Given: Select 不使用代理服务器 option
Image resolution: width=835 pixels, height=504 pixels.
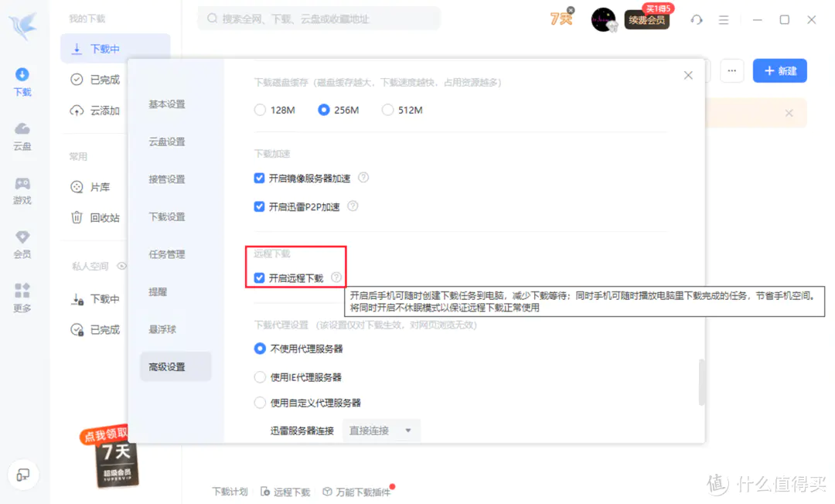Looking at the screenshot, I should coord(298,349).
